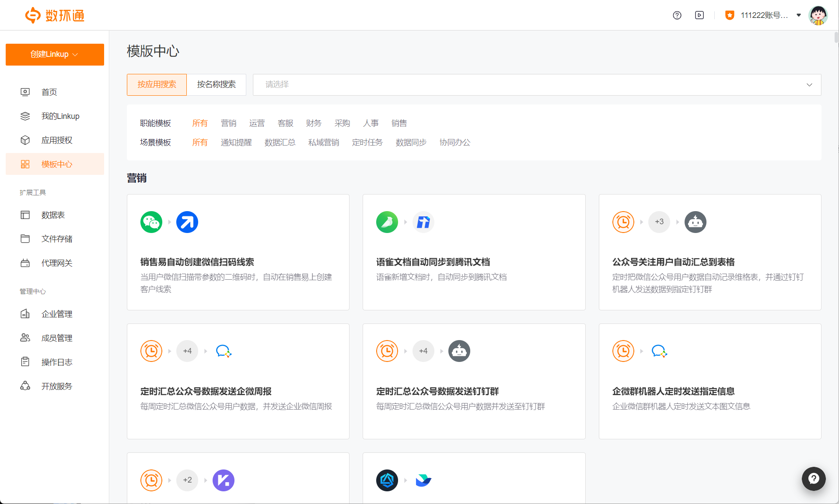Click the blue arrow 销售易 app icon
Viewport: 839px width, 504px height.
[x=187, y=222]
